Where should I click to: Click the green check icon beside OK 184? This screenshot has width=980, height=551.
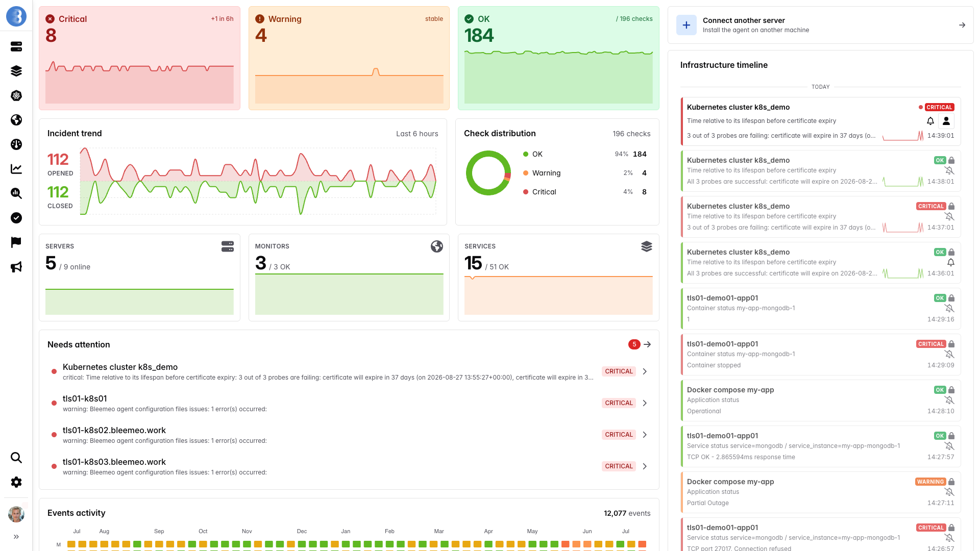(469, 19)
